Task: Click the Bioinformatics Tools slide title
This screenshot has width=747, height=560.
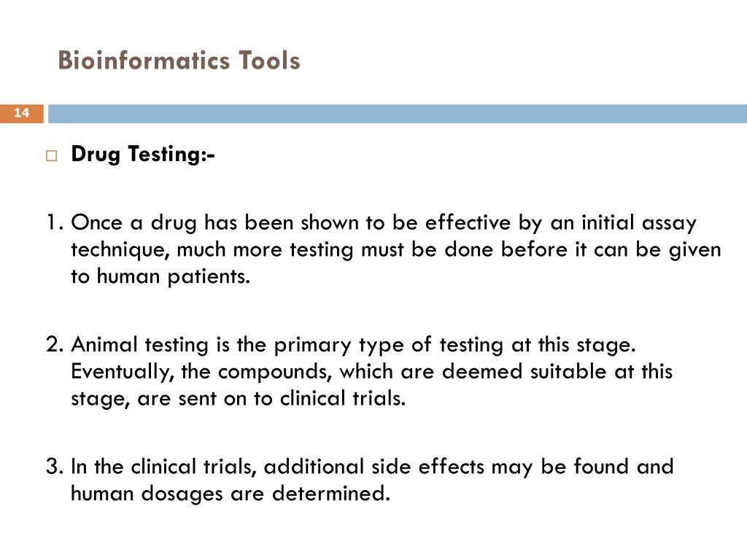Action: 179,61
